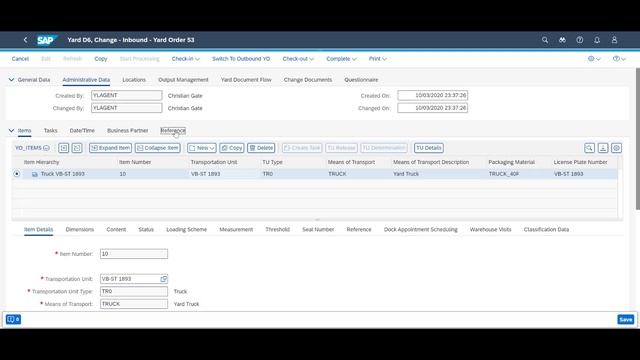Open the message log icon at bottom left
This screenshot has width=640, height=360.
[13, 319]
